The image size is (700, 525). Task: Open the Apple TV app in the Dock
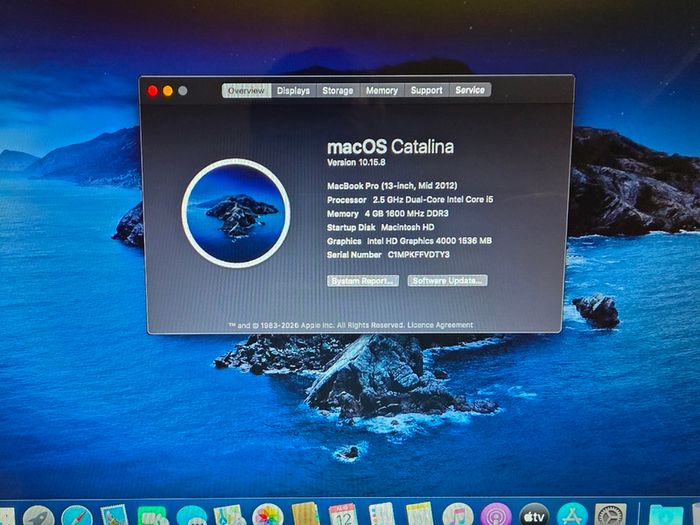(x=534, y=516)
